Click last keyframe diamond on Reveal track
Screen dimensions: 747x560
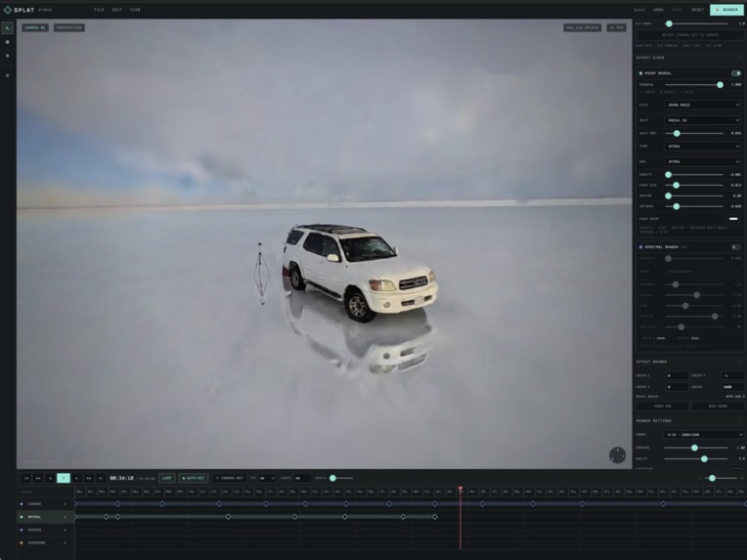tap(435, 517)
